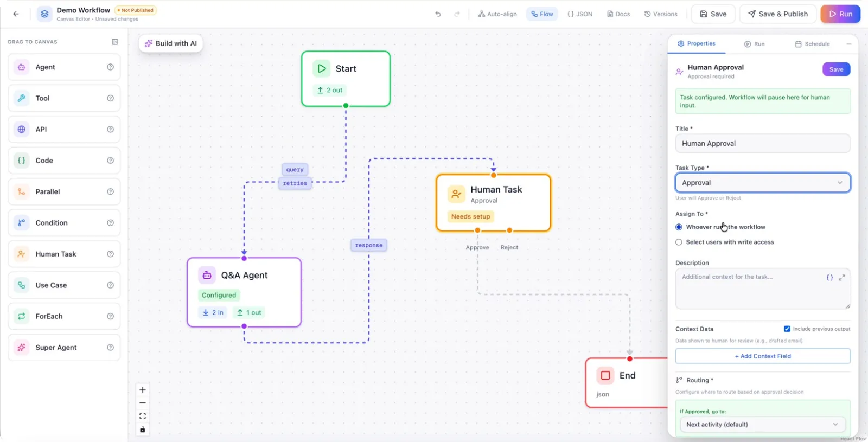Screen dimensions: 868x442
Task: Click the Start node play icon
Action: click(322, 68)
